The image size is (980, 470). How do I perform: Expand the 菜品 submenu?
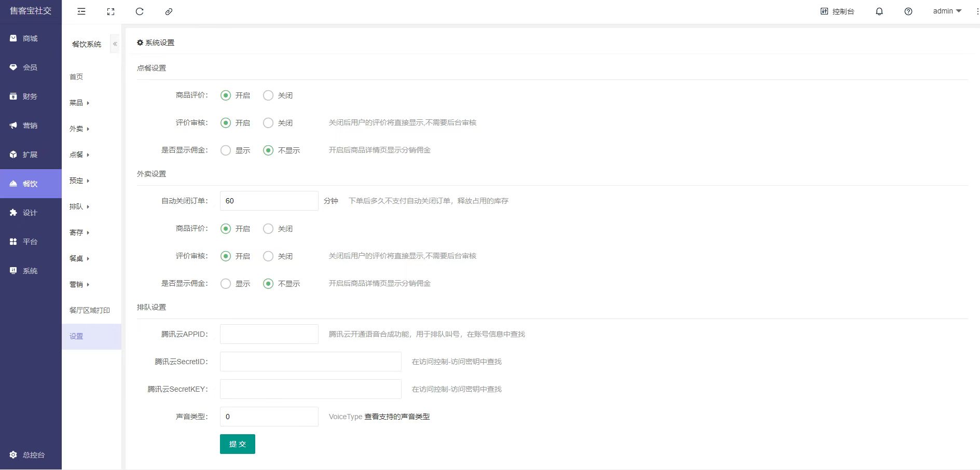point(79,103)
